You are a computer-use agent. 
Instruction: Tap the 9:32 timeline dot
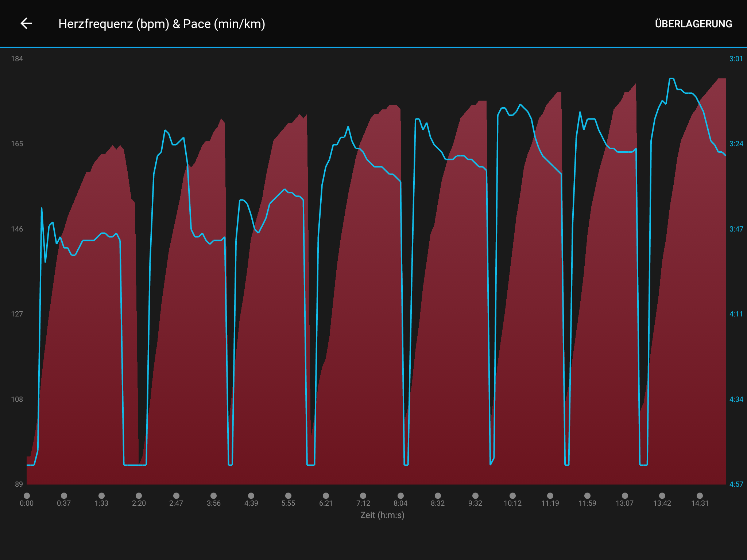pyautogui.click(x=475, y=495)
